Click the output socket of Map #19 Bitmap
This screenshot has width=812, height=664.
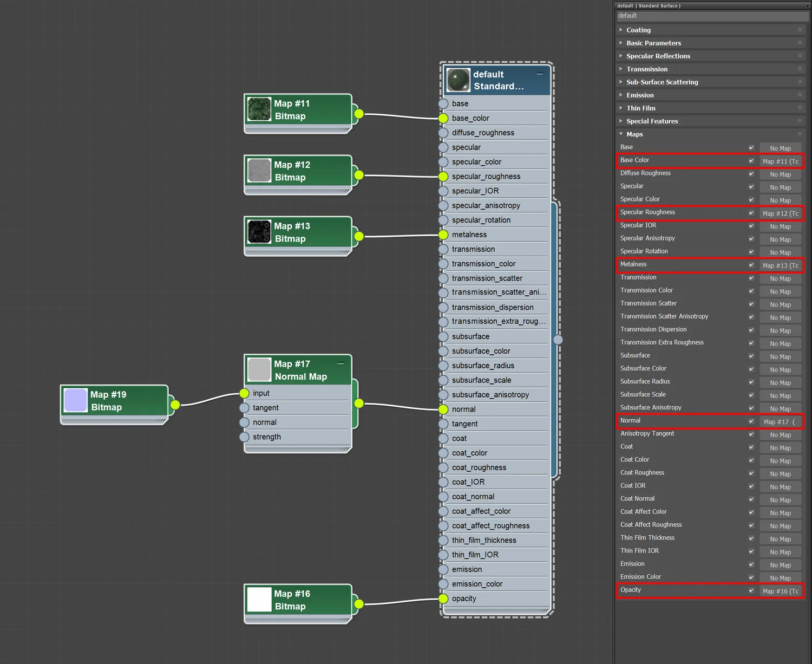[x=175, y=405]
